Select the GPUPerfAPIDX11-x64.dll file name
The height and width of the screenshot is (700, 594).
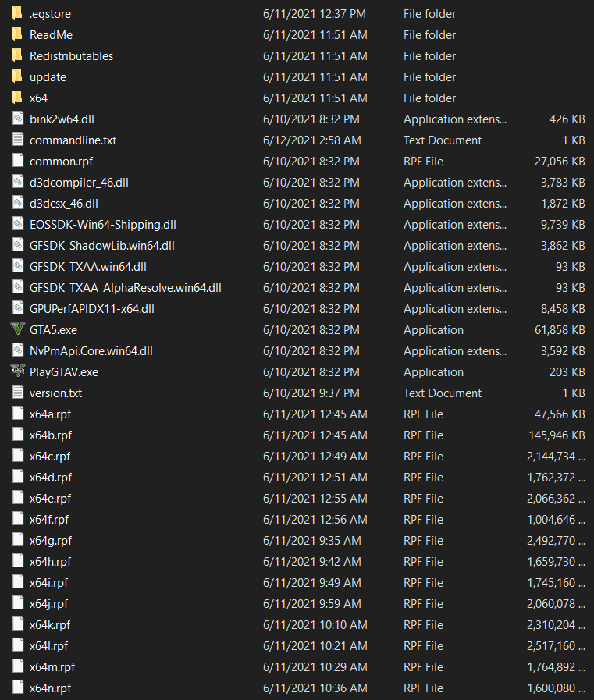(91, 309)
